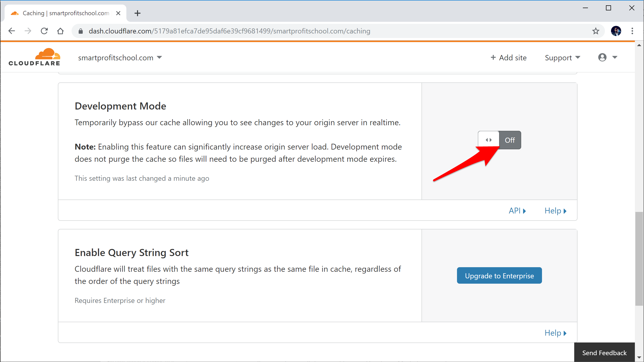Viewport: 644px width, 362px height.
Task: Reload the Cloudflare caching page
Action: 44,31
